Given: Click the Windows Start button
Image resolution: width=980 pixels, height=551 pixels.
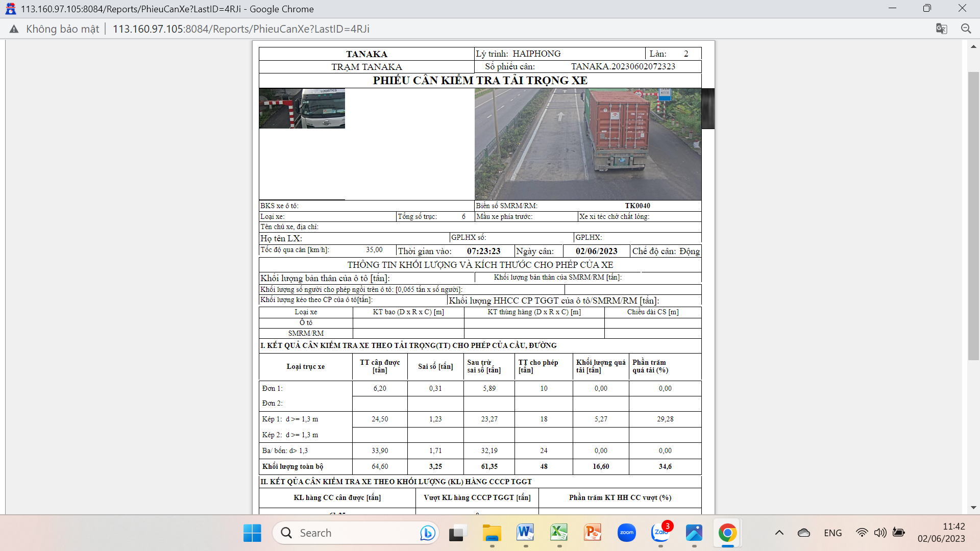Looking at the screenshot, I should 252,533.
